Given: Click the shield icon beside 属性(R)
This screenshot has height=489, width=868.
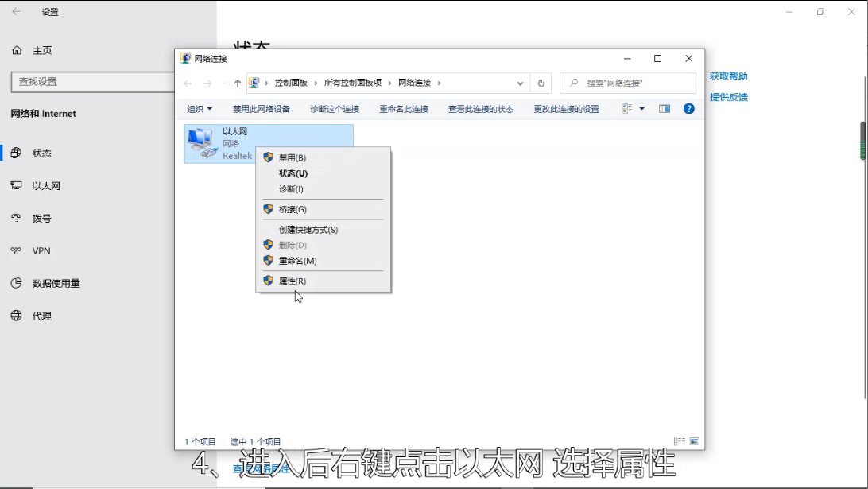Looking at the screenshot, I should tap(269, 281).
